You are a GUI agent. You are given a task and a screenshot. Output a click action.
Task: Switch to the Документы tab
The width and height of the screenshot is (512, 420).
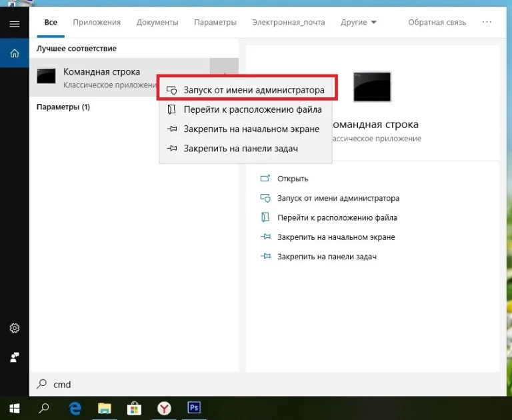tap(157, 22)
